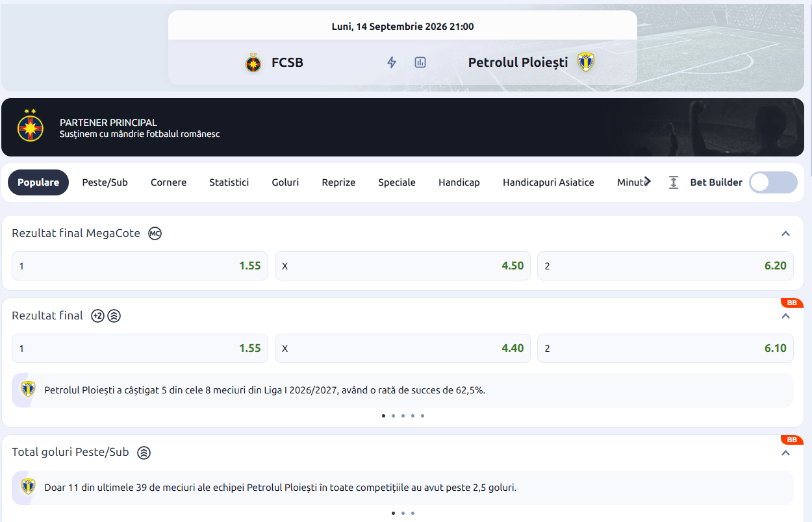Click BB badge on Rezultat final panel

click(792, 303)
